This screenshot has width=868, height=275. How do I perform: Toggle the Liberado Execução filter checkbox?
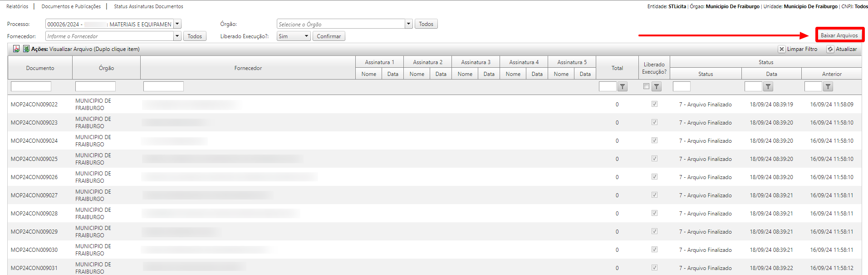point(646,86)
